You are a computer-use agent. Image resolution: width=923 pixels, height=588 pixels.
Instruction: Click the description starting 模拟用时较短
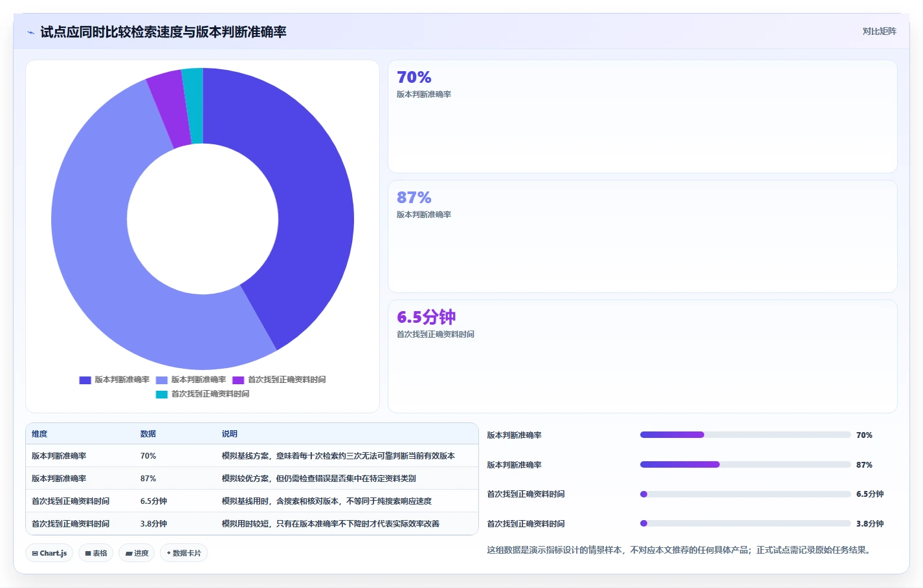(x=331, y=524)
